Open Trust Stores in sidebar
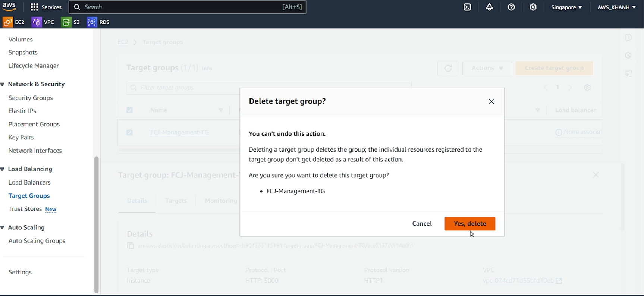The width and height of the screenshot is (644, 296). 25,209
